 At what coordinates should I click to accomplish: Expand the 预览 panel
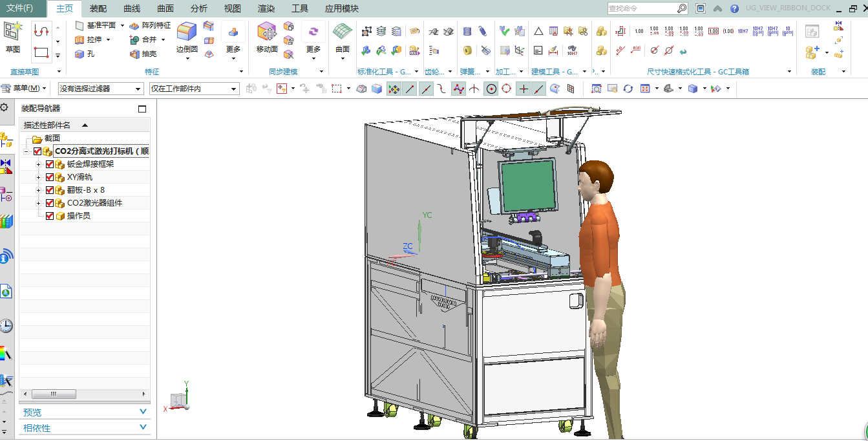(85, 412)
